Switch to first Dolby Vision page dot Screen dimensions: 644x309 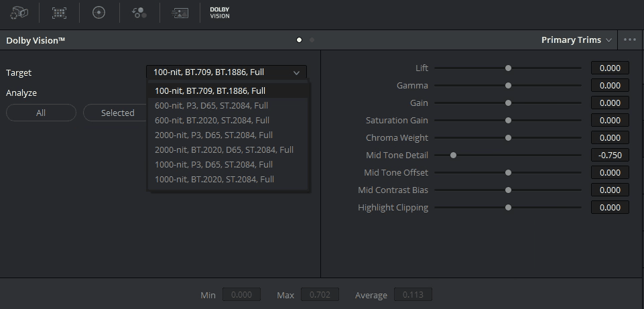click(299, 40)
